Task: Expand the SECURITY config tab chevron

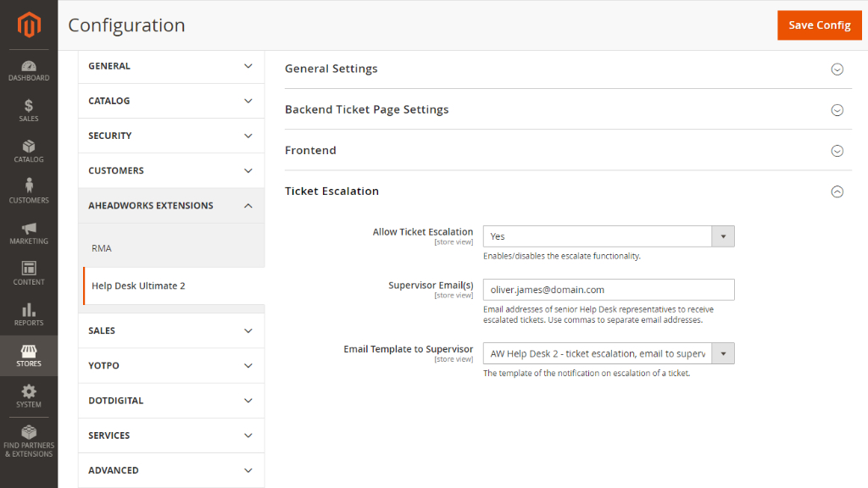Action: click(x=248, y=136)
